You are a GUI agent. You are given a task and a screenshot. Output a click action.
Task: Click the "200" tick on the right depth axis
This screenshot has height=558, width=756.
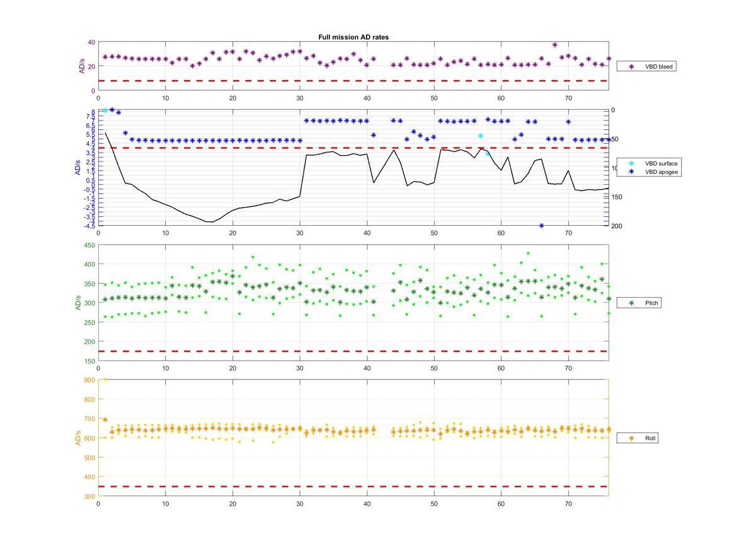[616, 226]
